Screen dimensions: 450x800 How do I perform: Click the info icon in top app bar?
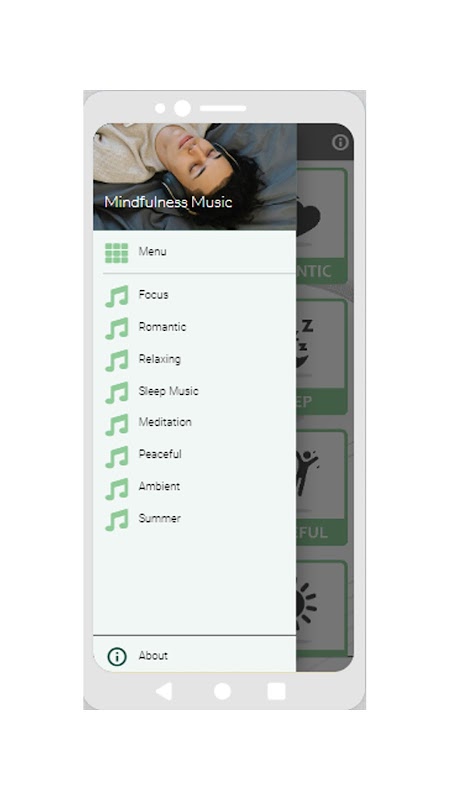click(x=340, y=142)
